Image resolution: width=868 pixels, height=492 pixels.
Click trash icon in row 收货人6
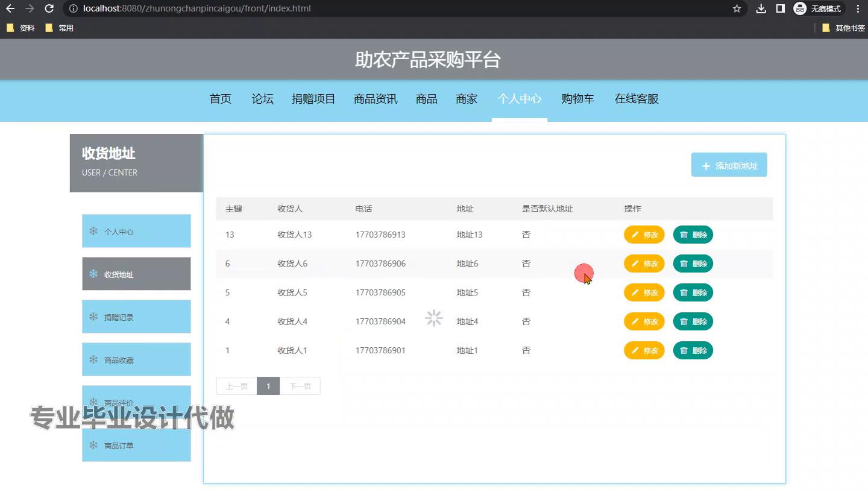[684, 263]
